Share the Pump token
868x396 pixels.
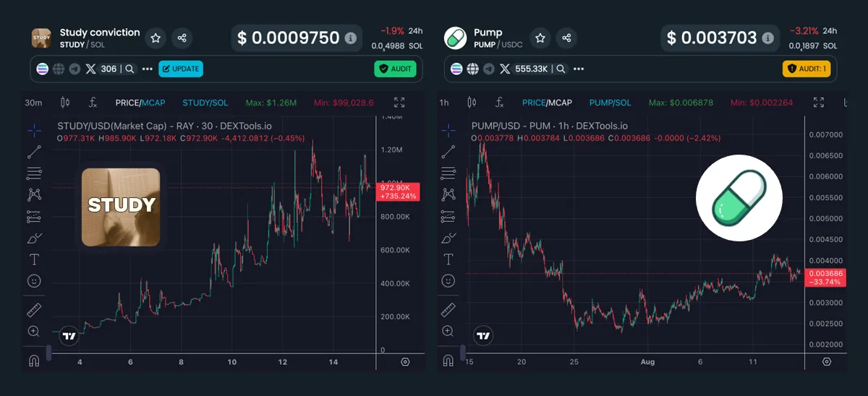click(x=566, y=38)
